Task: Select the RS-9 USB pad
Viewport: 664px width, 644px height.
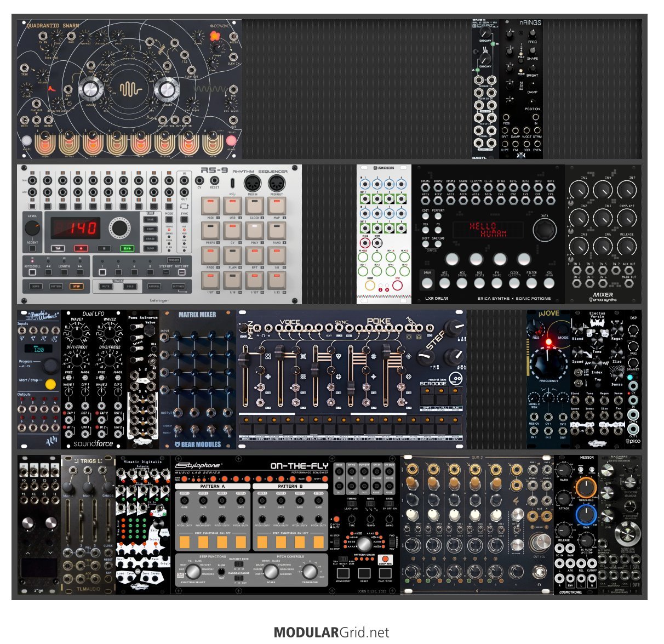Action: (232, 206)
